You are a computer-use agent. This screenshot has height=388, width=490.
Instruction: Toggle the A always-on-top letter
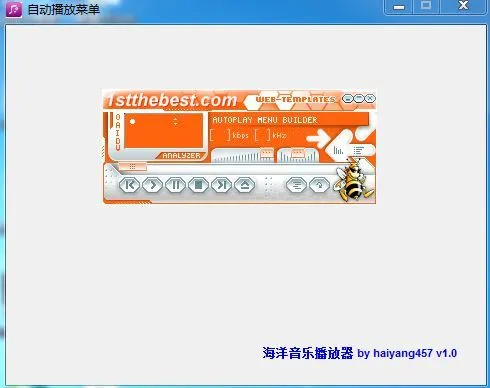coord(118,125)
